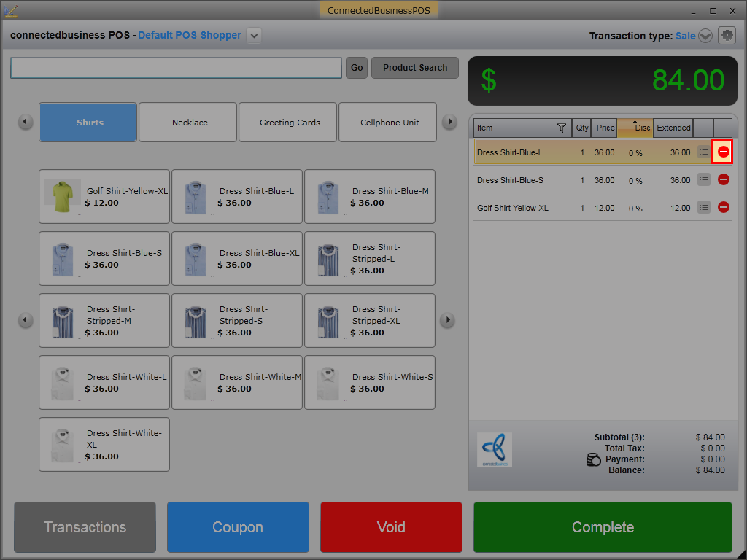Select the Necklace category tab
The height and width of the screenshot is (560, 747).
point(187,122)
